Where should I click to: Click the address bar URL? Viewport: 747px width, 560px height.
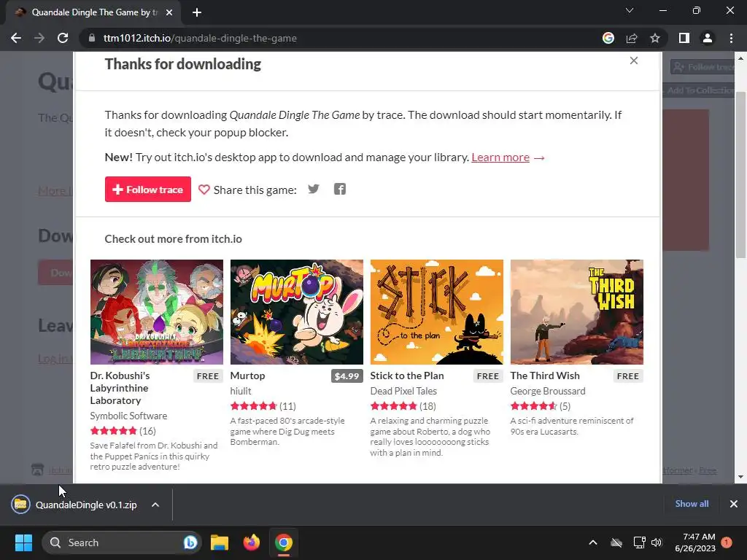[200, 38]
